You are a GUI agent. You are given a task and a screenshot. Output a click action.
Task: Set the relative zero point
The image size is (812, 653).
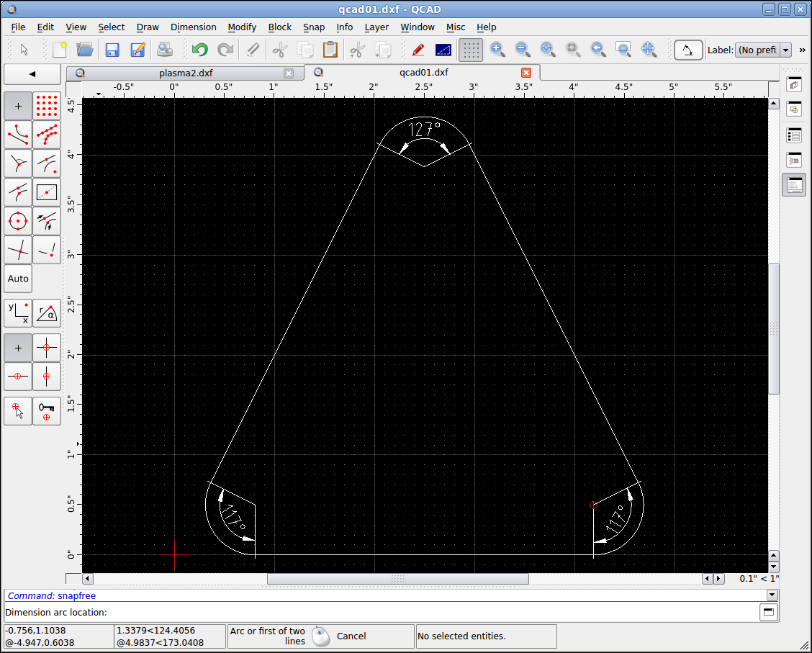(x=18, y=411)
